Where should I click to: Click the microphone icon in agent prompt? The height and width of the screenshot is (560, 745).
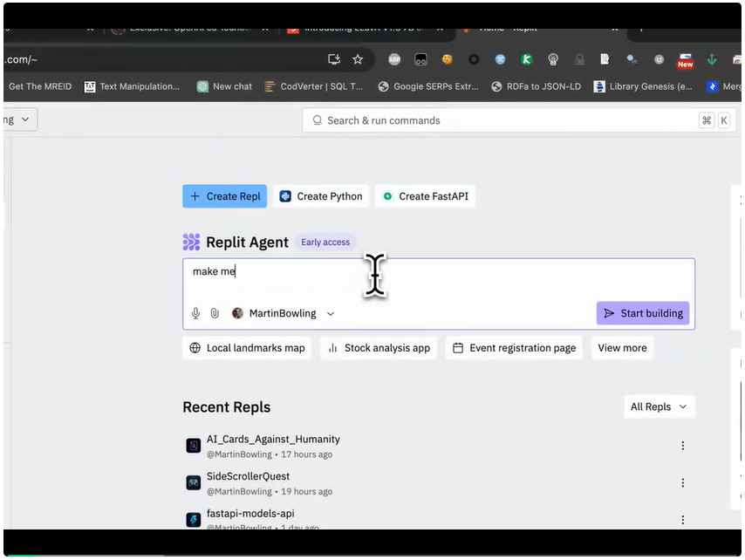tap(195, 313)
